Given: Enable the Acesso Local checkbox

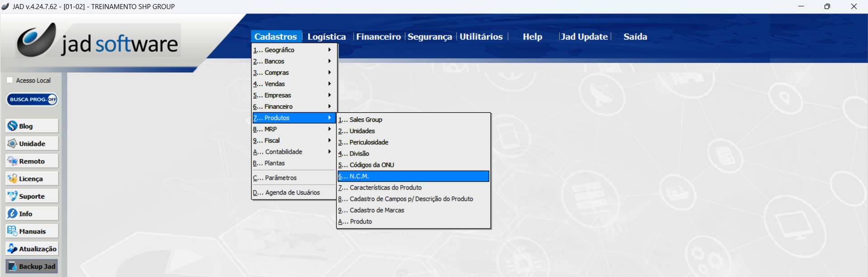Looking at the screenshot, I should [10, 80].
